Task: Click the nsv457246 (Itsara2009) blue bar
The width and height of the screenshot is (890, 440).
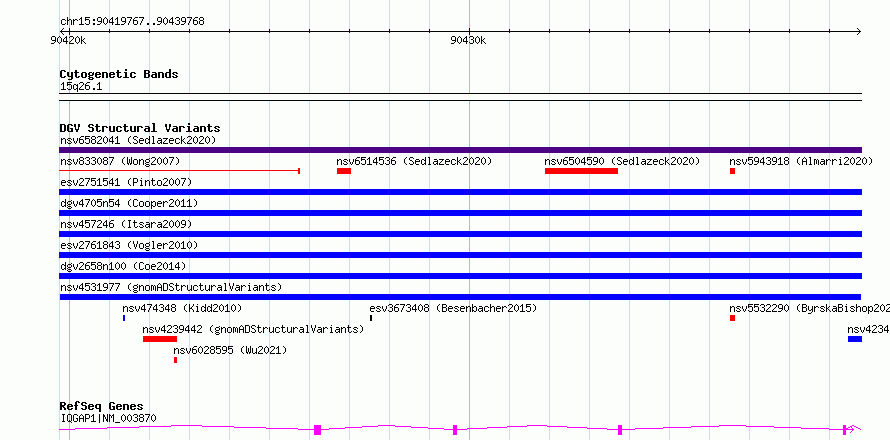Action: tap(460, 234)
